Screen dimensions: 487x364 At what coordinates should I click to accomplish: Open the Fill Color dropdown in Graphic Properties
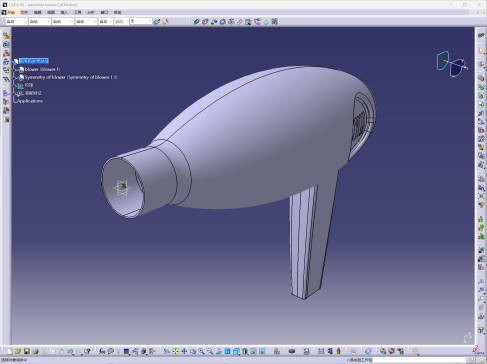tap(17, 22)
